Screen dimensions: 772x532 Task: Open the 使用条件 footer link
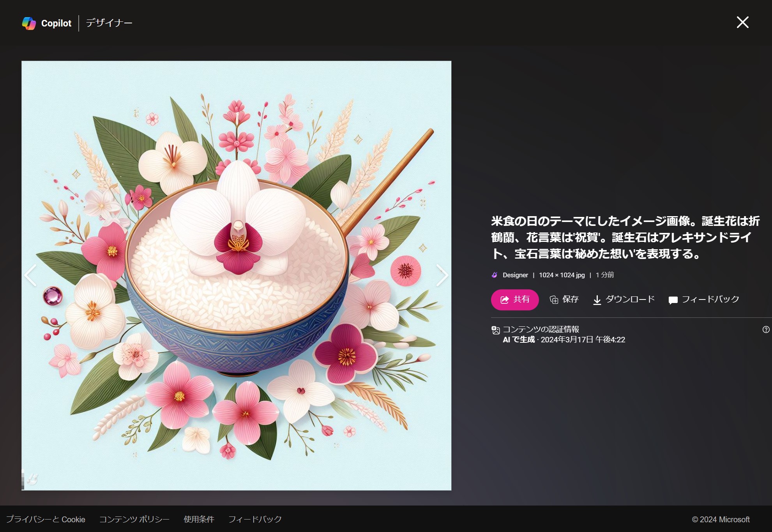199,519
